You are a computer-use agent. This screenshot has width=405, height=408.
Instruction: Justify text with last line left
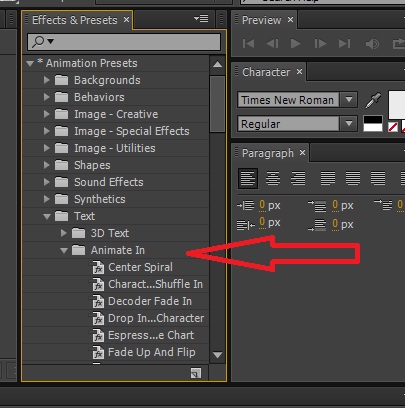(x=328, y=178)
